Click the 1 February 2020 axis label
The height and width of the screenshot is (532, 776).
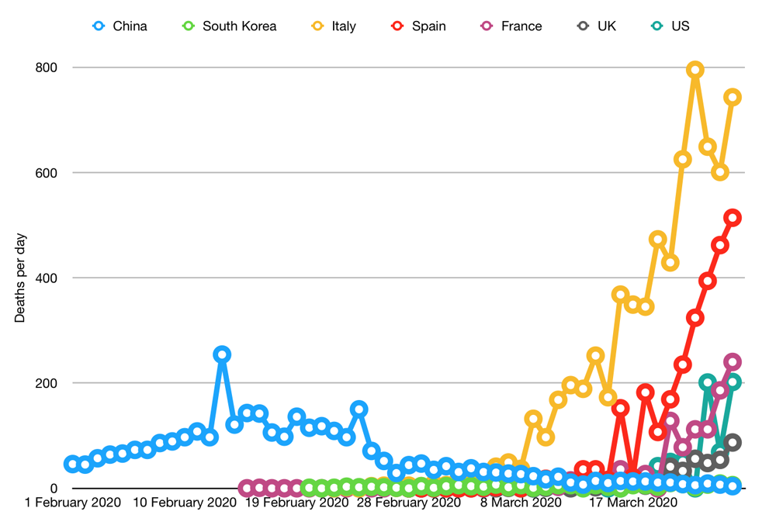(73, 503)
